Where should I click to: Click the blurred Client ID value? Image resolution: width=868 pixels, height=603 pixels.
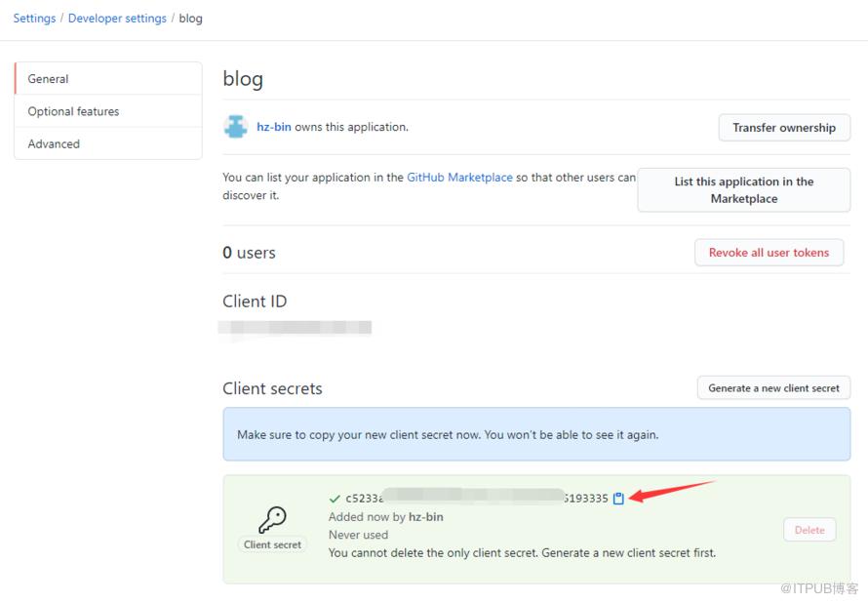click(295, 327)
